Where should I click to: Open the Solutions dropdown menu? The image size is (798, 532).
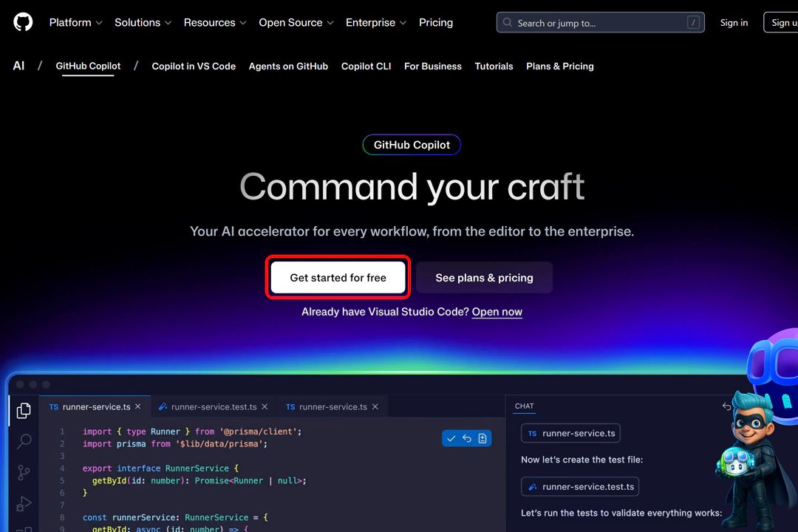[142, 22]
